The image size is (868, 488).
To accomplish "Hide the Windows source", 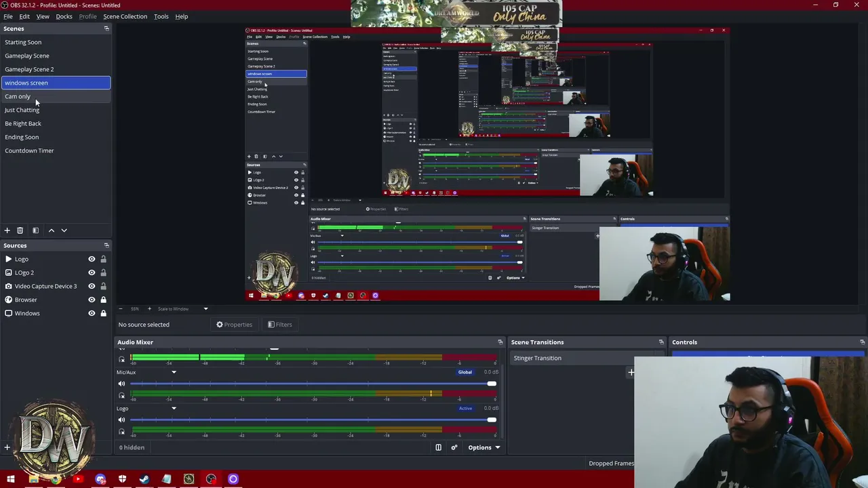I will click(x=92, y=313).
